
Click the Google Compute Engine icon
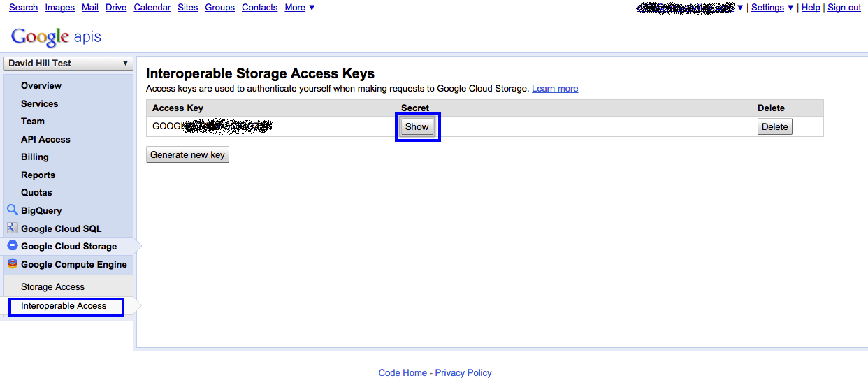[12, 264]
